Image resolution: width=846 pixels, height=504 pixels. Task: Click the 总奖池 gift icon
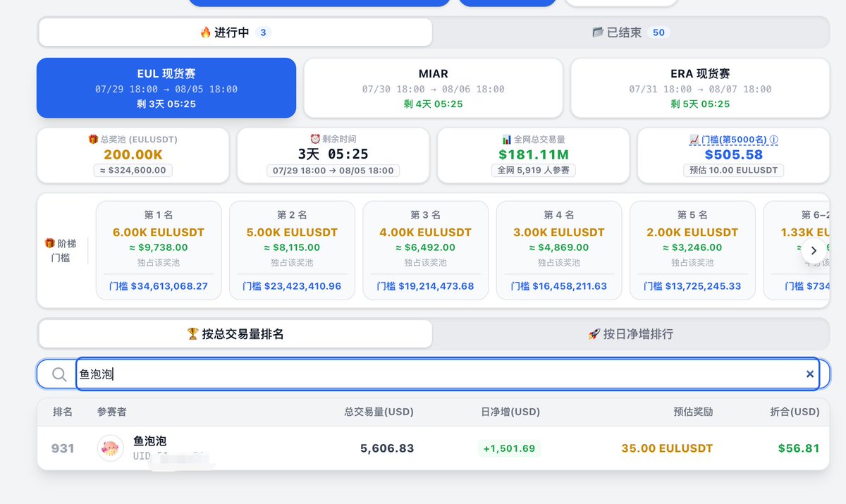[93, 140]
